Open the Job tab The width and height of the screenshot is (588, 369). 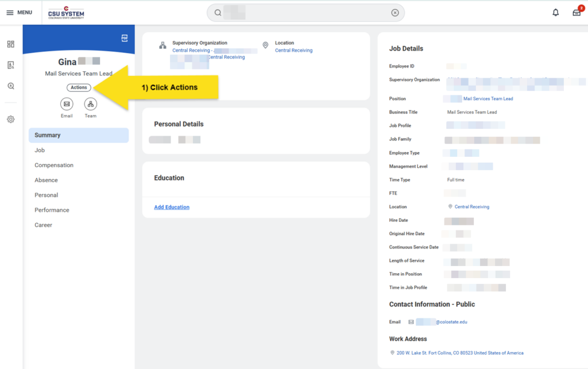40,150
